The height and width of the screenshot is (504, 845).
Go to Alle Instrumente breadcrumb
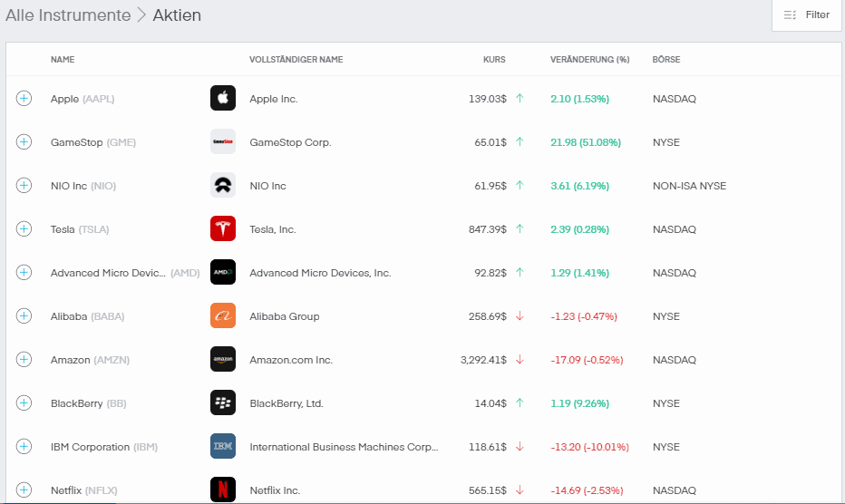click(x=68, y=15)
